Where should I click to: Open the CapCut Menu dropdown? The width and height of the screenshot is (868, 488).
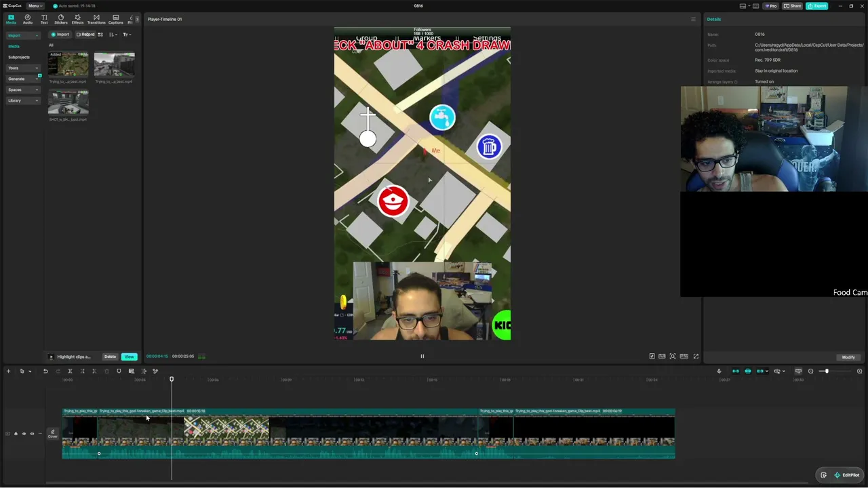(34, 6)
